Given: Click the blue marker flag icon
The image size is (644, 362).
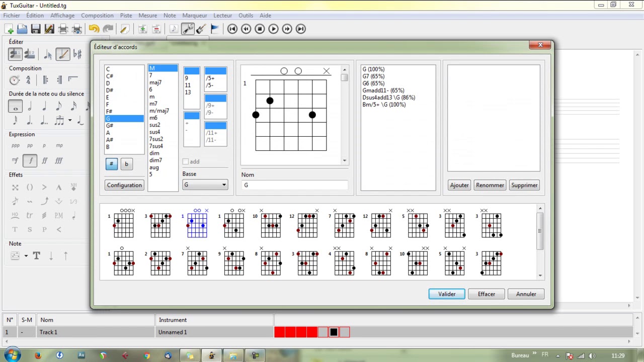Looking at the screenshot, I should point(215,29).
